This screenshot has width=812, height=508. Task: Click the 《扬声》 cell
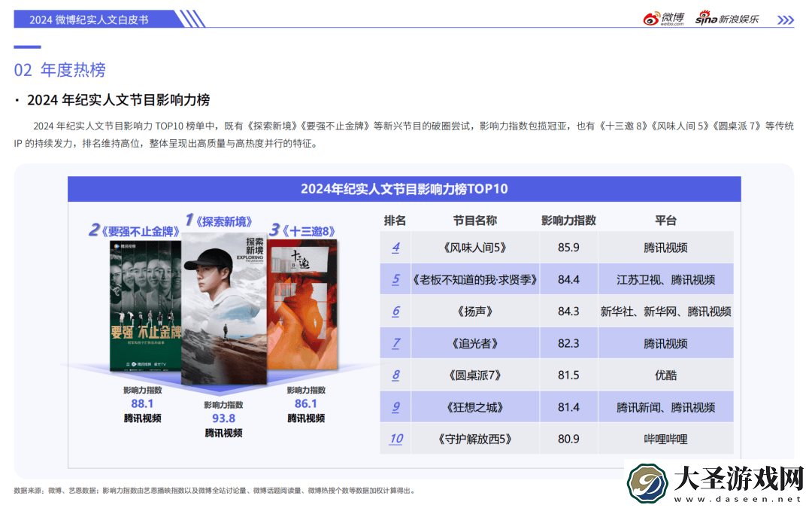pyautogui.click(x=475, y=311)
